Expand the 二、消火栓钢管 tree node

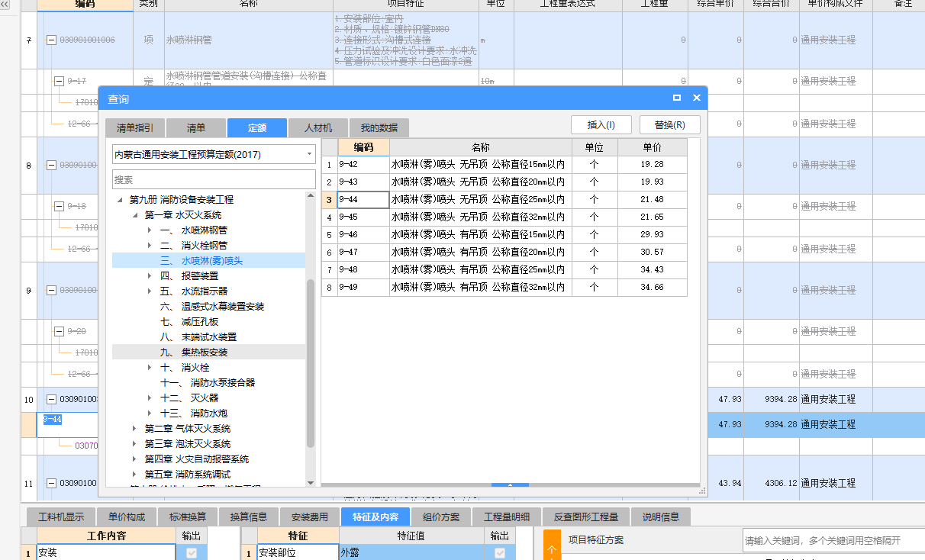pos(150,246)
